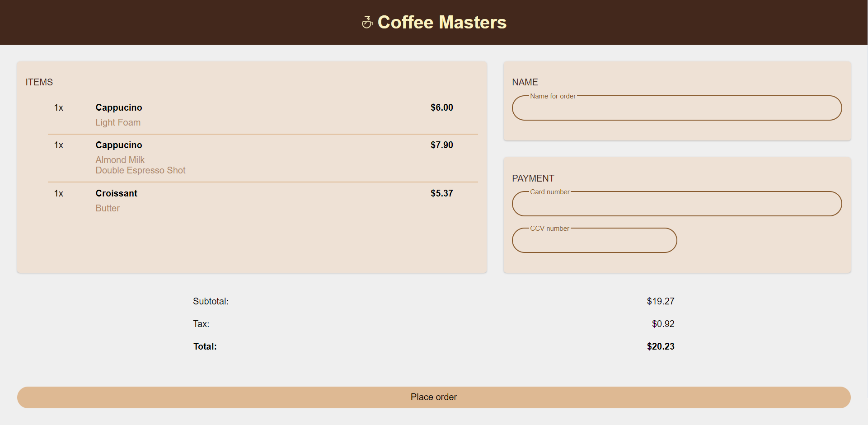Click the $7.90 price of second Cappucino
Screen dimensions: 868x425
[x=442, y=145]
